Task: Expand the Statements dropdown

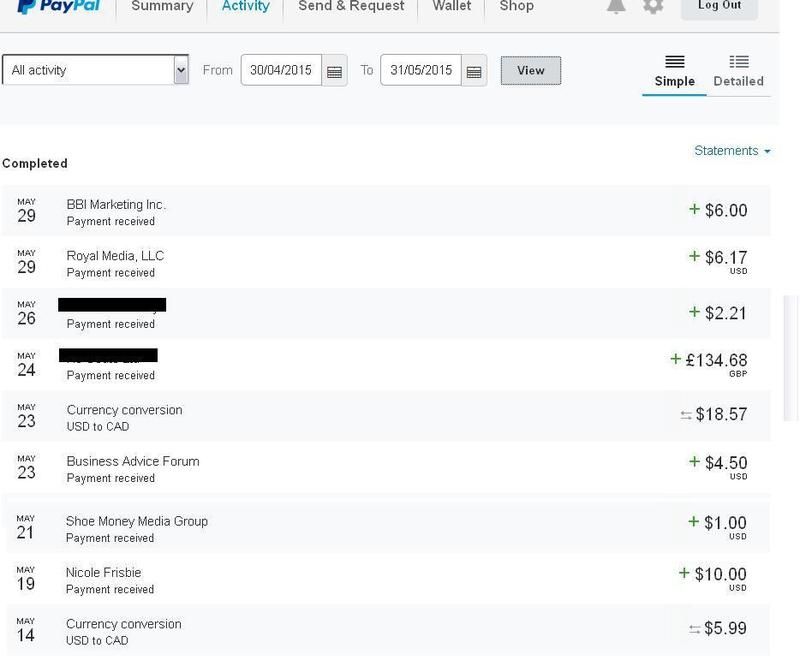Action: (x=732, y=151)
